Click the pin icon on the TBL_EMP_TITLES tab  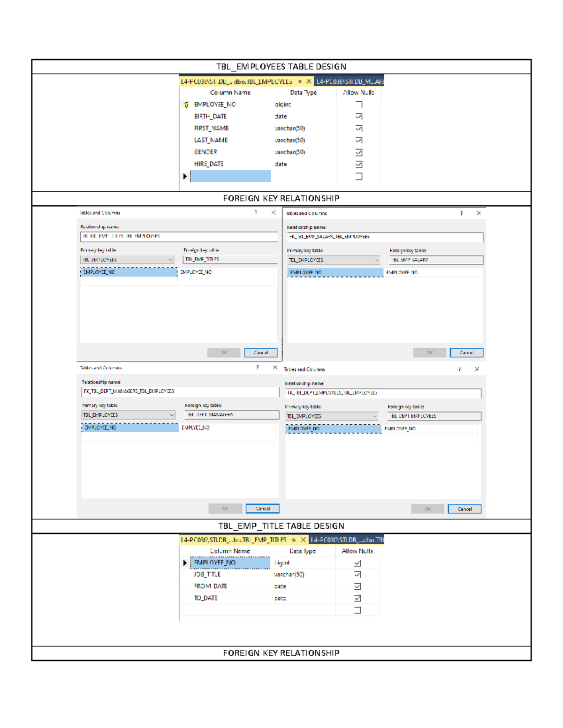294,540
